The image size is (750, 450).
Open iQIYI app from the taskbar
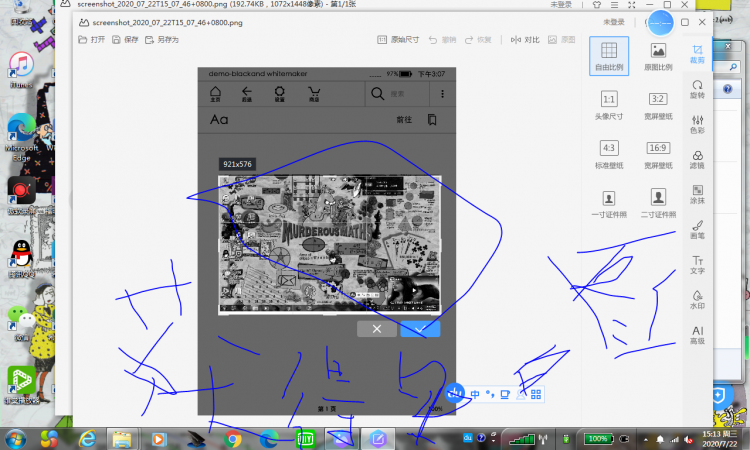point(305,439)
